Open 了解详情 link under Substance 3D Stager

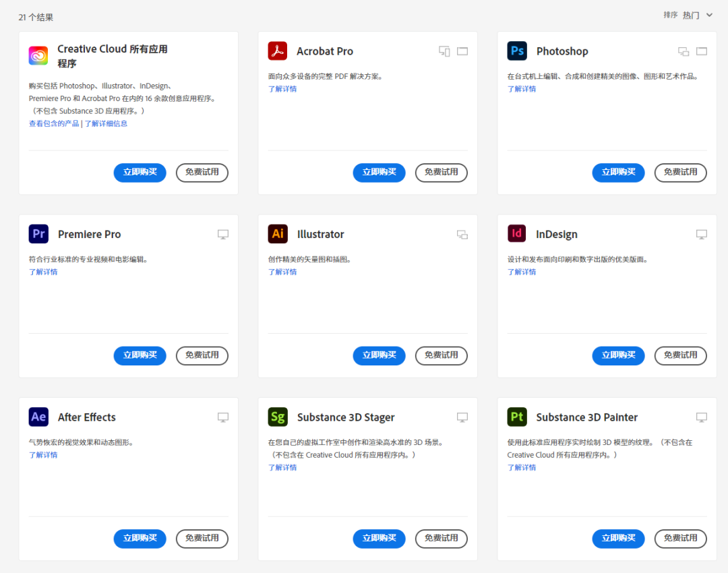282,467
